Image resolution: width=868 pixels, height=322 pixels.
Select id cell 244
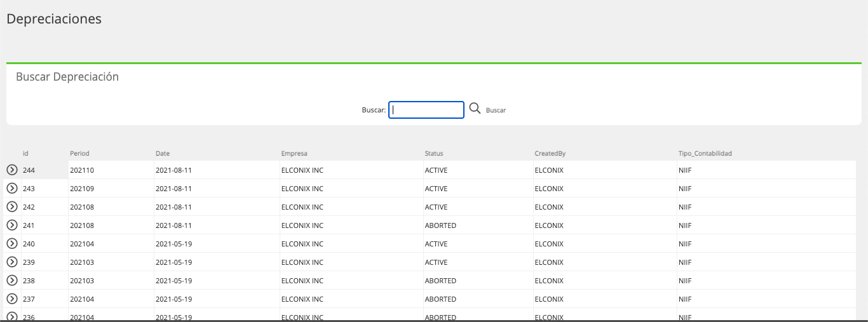tap(29, 170)
